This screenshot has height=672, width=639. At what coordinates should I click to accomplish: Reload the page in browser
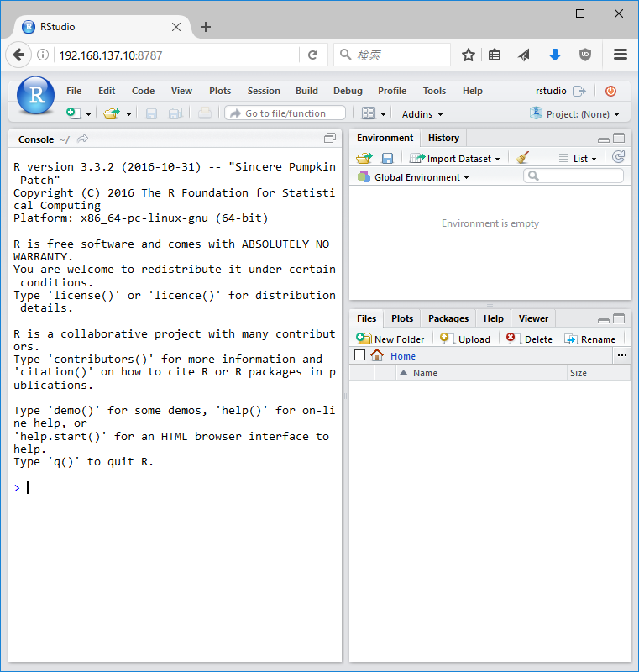coord(313,55)
